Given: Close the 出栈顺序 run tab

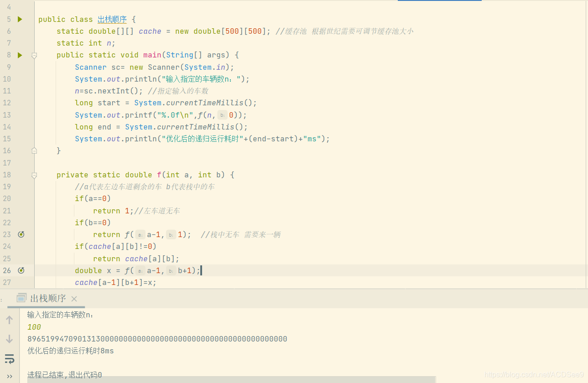Looking at the screenshot, I should [74, 299].
